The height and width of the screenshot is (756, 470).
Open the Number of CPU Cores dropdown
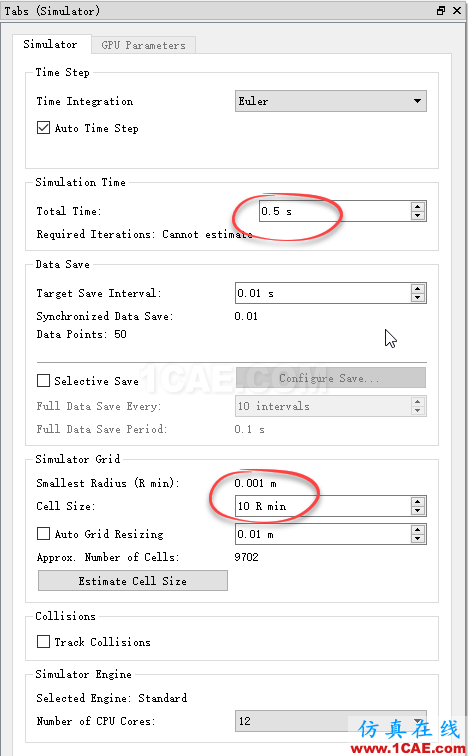tap(331, 721)
